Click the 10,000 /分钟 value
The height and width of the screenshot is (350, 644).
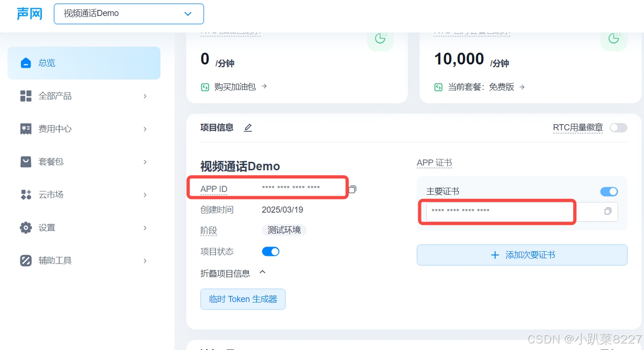click(471, 59)
